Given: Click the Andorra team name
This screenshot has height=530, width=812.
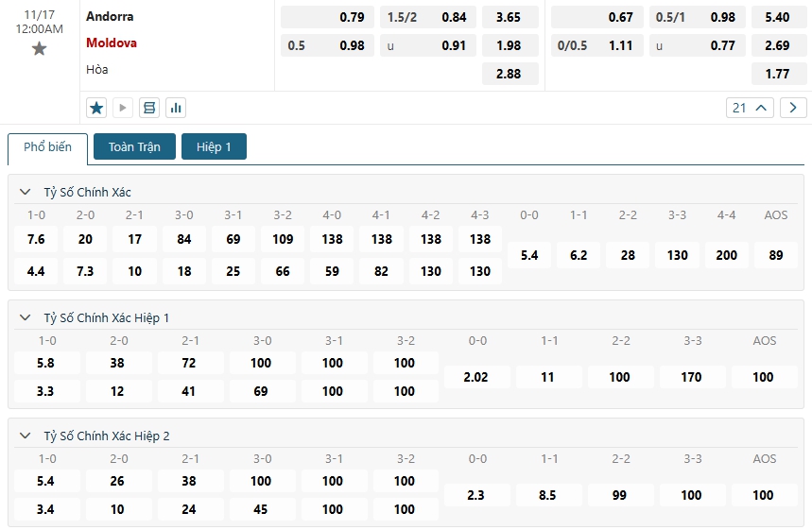Looking at the screenshot, I should point(110,16).
